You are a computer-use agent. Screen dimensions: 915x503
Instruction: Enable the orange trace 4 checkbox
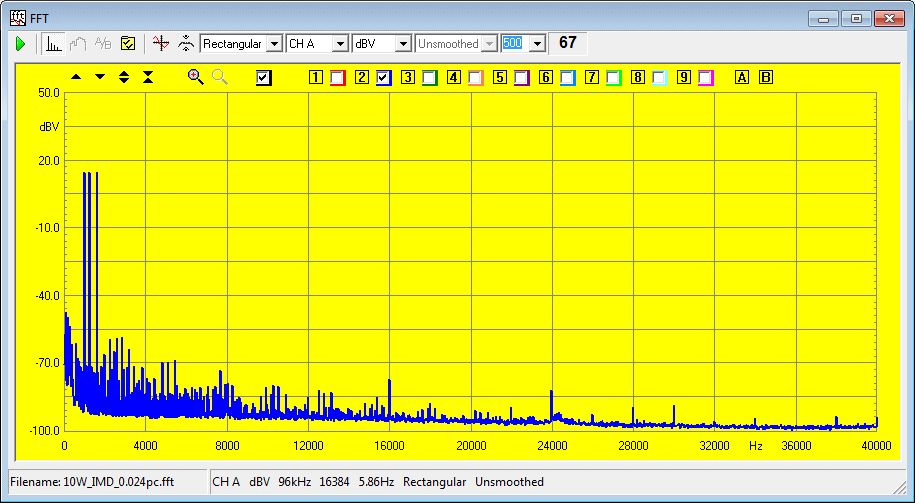pyautogui.click(x=476, y=78)
